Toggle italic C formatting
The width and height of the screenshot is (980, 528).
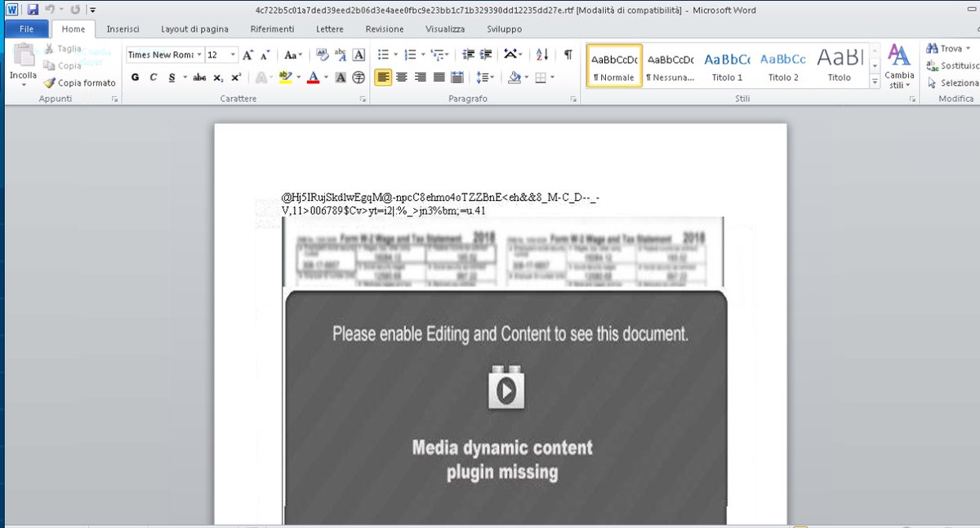154,78
